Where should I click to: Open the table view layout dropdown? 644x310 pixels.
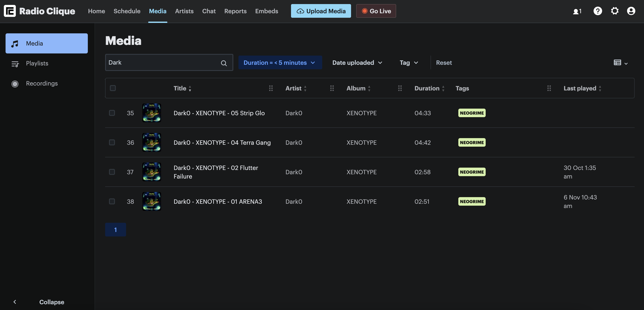click(620, 63)
